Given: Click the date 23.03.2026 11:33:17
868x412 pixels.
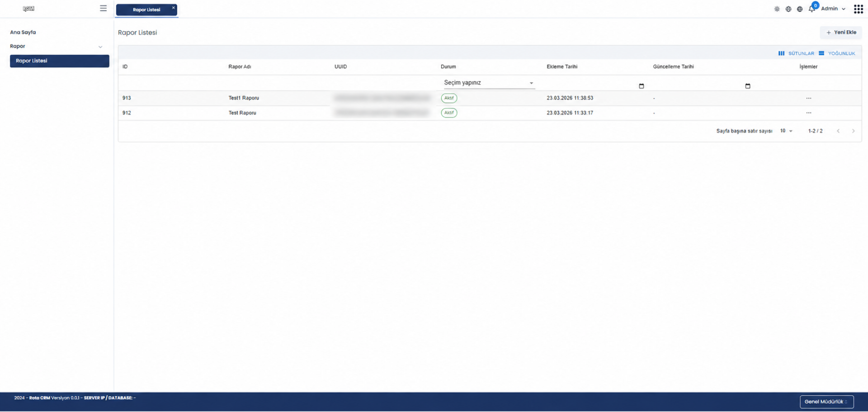Looking at the screenshot, I should tap(570, 113).
